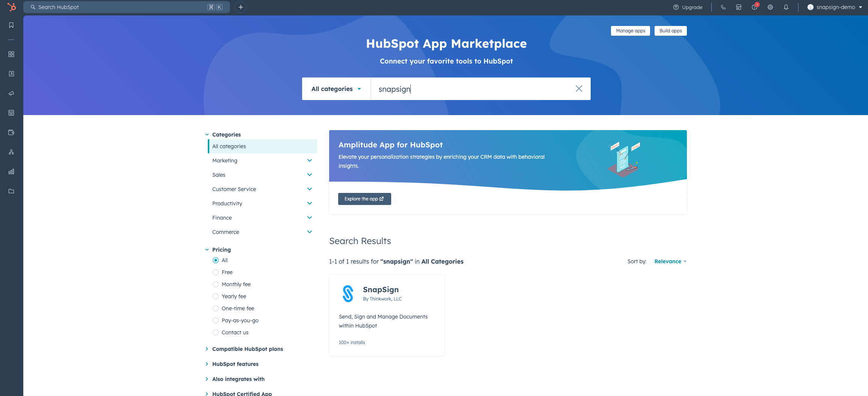Open the Reporting bar chart icon

[x=11, y=171]
